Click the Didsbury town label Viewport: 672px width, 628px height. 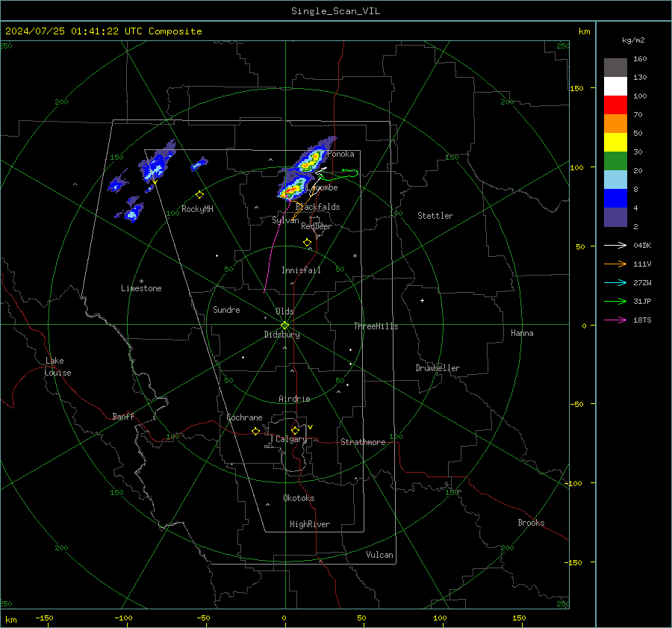281,335
